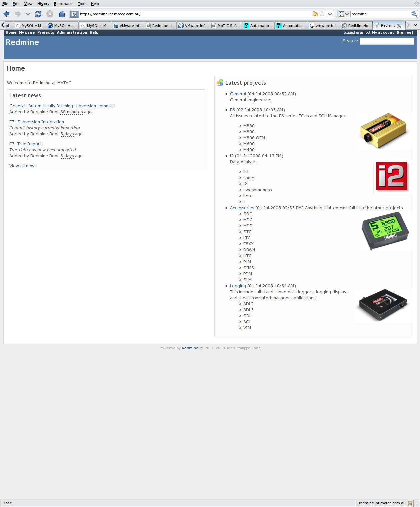Click the throbber activity icon
The width and height of the screenshot is (420, 507).
coord(416,4)
